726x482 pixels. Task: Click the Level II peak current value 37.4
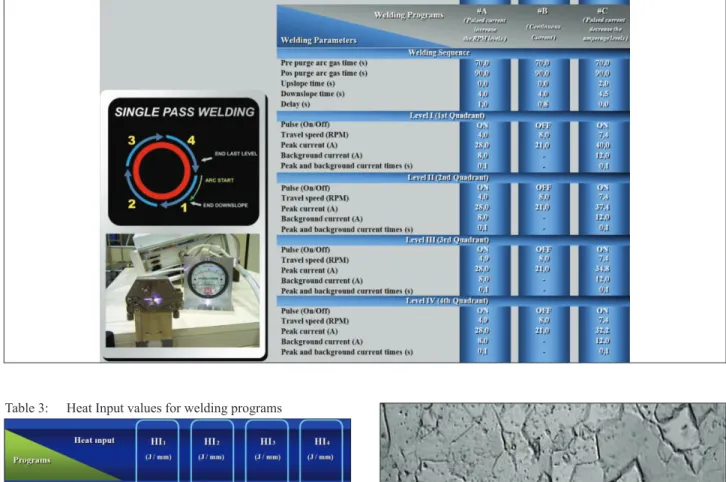click(603, 207)
